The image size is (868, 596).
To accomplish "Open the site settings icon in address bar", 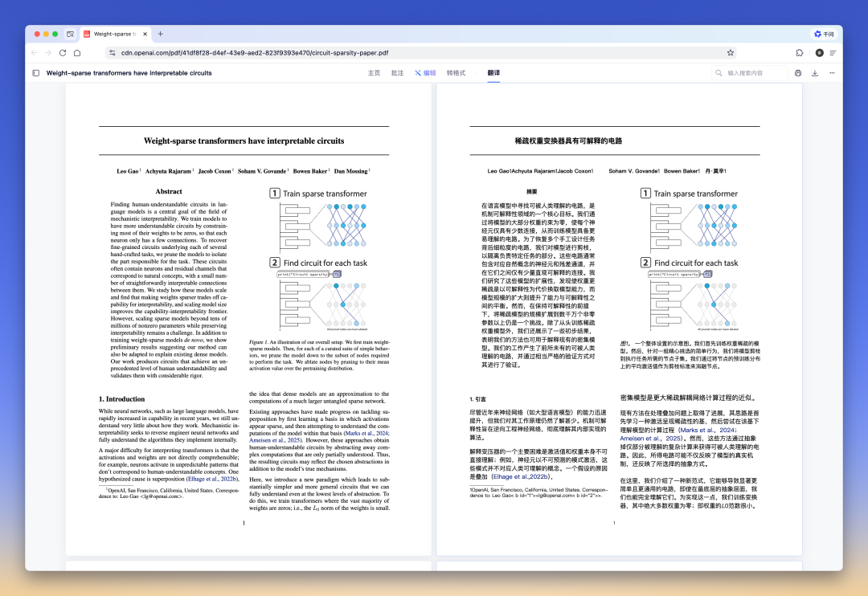I will click(113, 53).
